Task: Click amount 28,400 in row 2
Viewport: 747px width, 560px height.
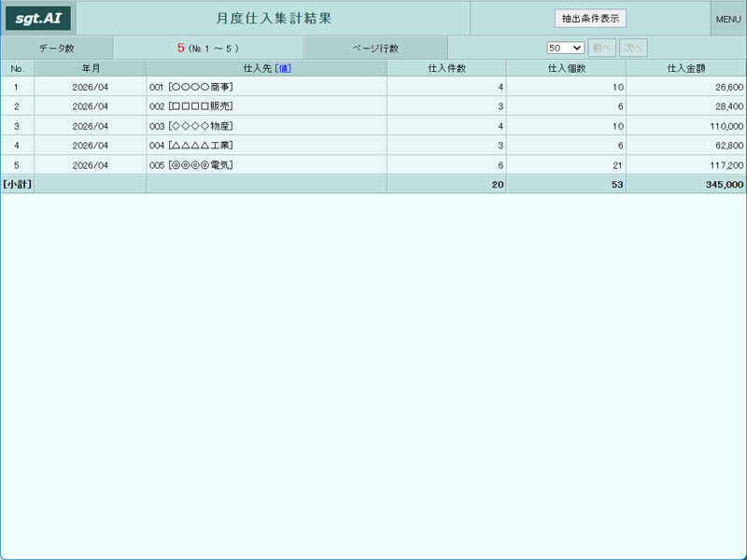Action: 729,106
